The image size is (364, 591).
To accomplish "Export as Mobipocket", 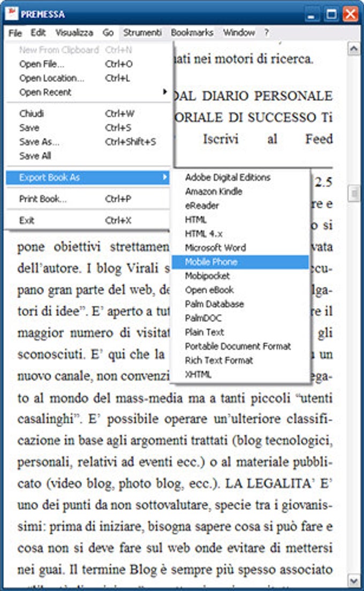I will pyautogui.click(x=240, y=276).
